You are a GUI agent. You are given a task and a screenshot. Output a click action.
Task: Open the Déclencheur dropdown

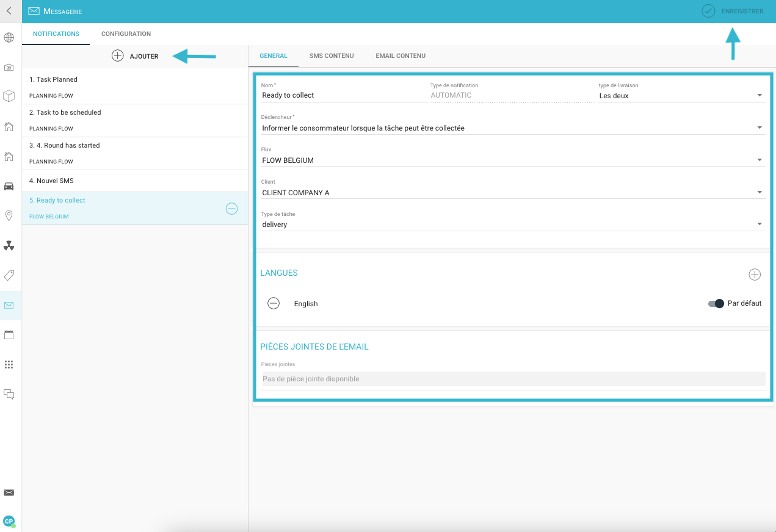click(513, 128)
